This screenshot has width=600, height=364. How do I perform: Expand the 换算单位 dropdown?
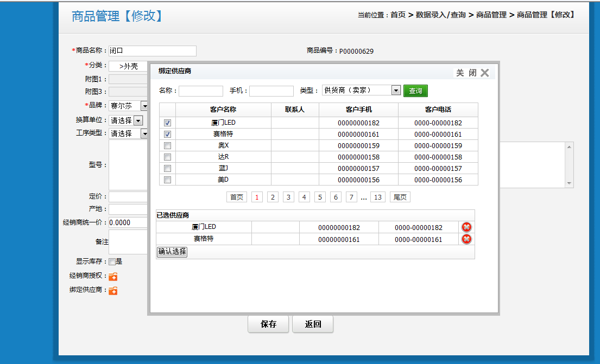[x=138, y=120]
